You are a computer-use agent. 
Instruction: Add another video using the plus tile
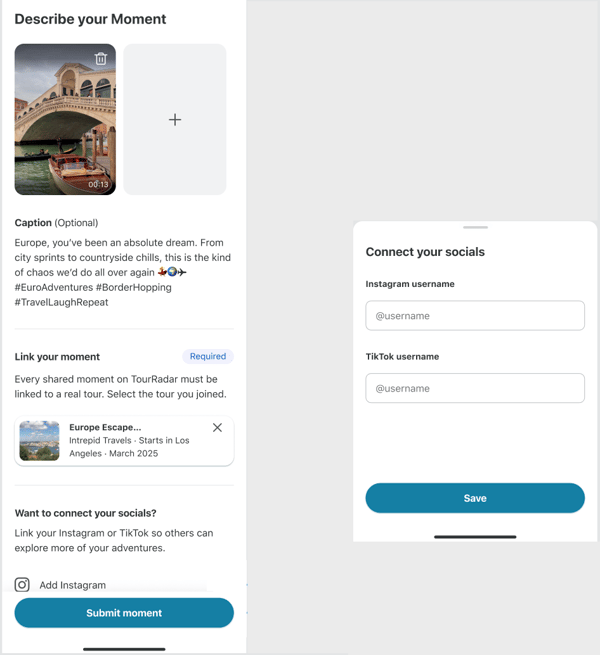pyautogui.click(x=175, y=119)
